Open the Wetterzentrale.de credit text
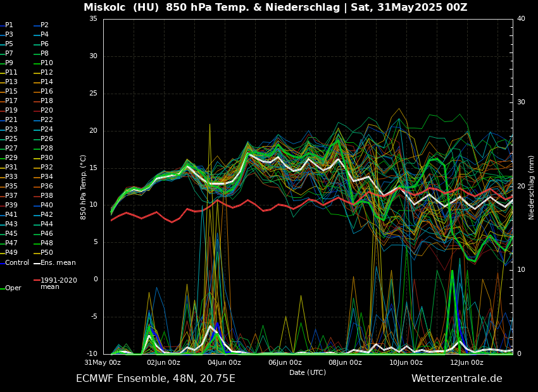 [x=456, y=379]
